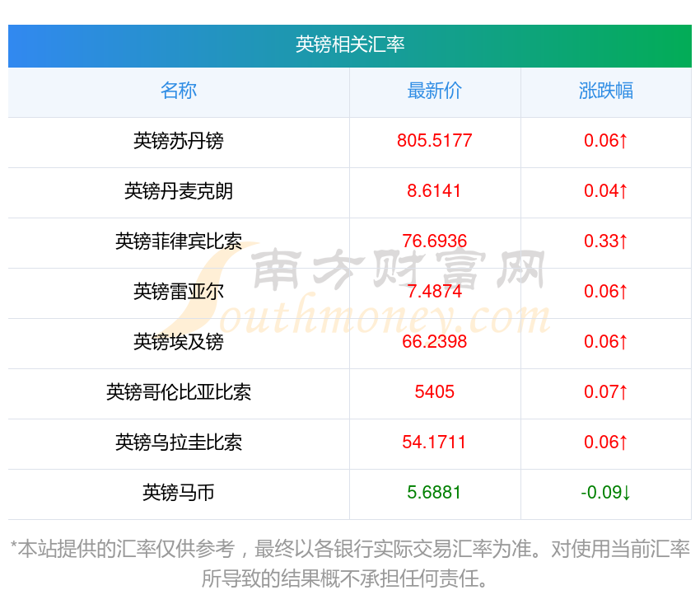
Task: Click the 0.06↑ change for 英镑埃及镑
Action: pyautogui.click(x=606, y=342)
